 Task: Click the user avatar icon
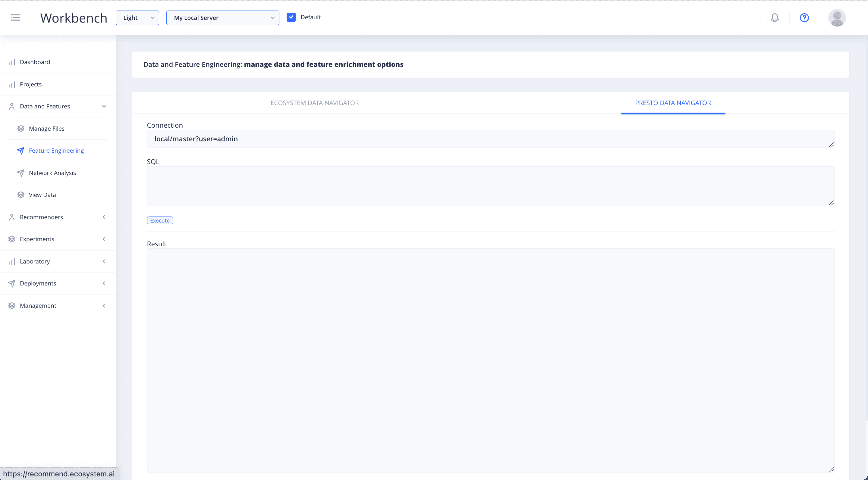pos(837,17)
